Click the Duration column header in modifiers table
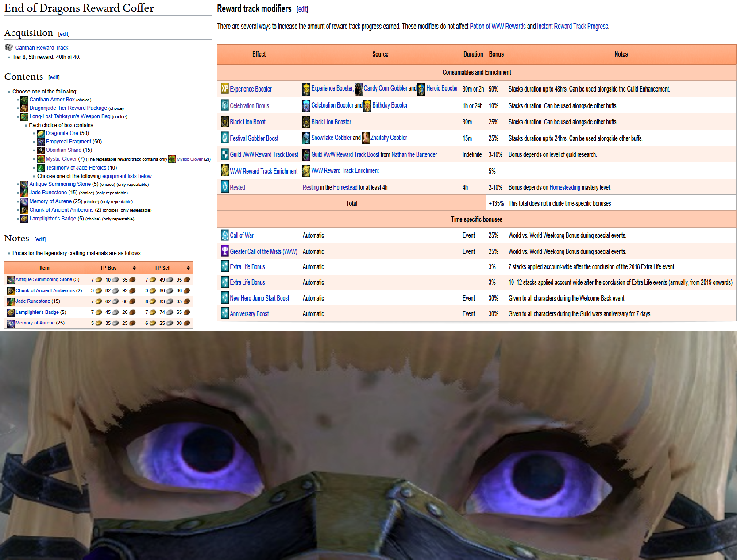This screenshot has height=560, width=737. click(x=473, y=54)
